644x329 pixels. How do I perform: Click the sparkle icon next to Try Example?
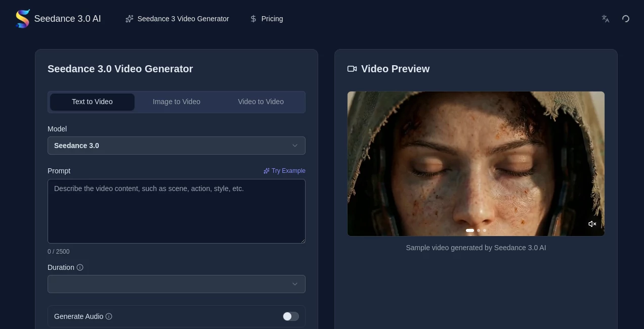pos(267,171)
